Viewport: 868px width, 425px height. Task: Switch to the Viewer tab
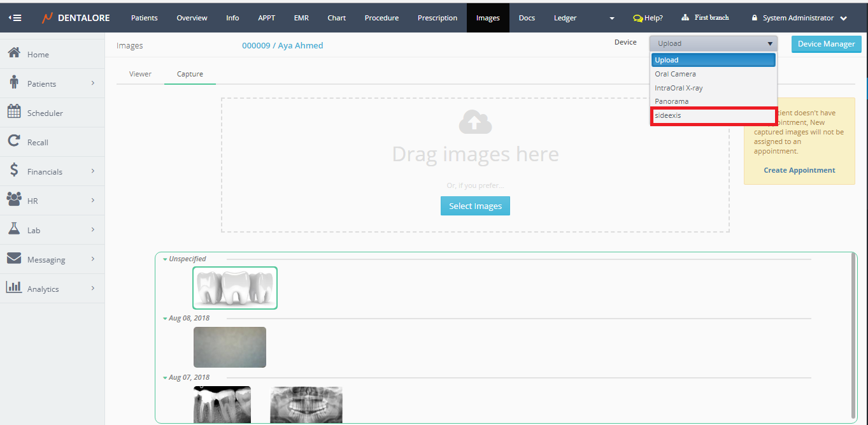tap(140, 74)
